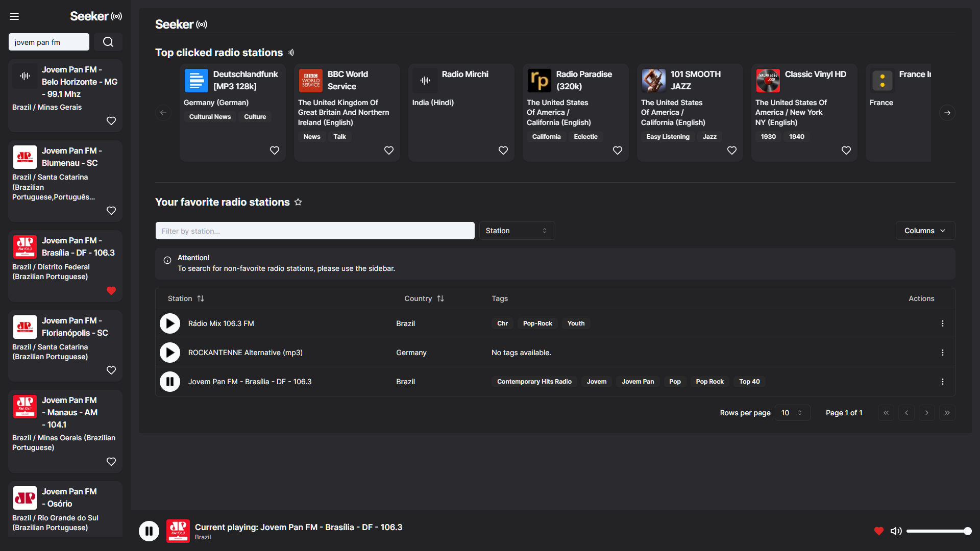Pause the bottom player bar playback

click(149, 531)
